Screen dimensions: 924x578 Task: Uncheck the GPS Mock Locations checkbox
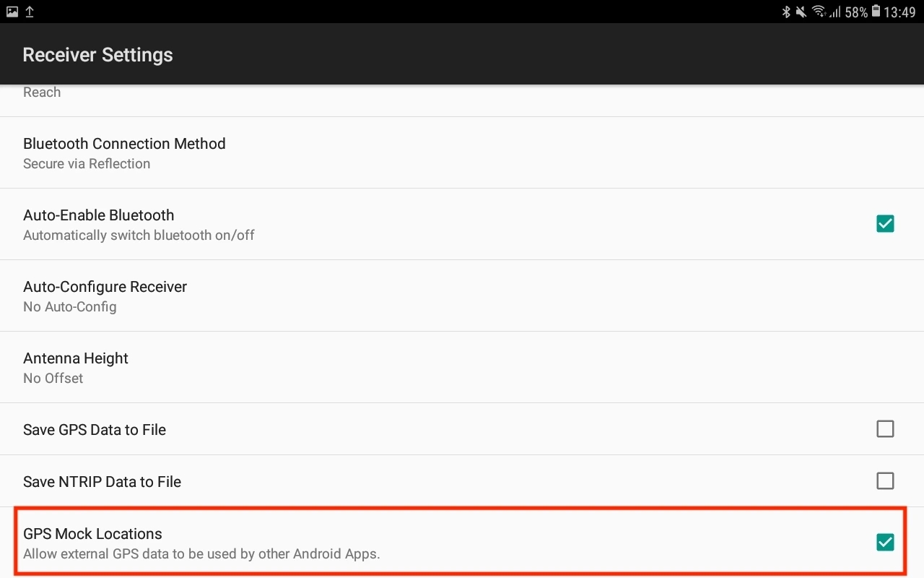tap(885, 542)
